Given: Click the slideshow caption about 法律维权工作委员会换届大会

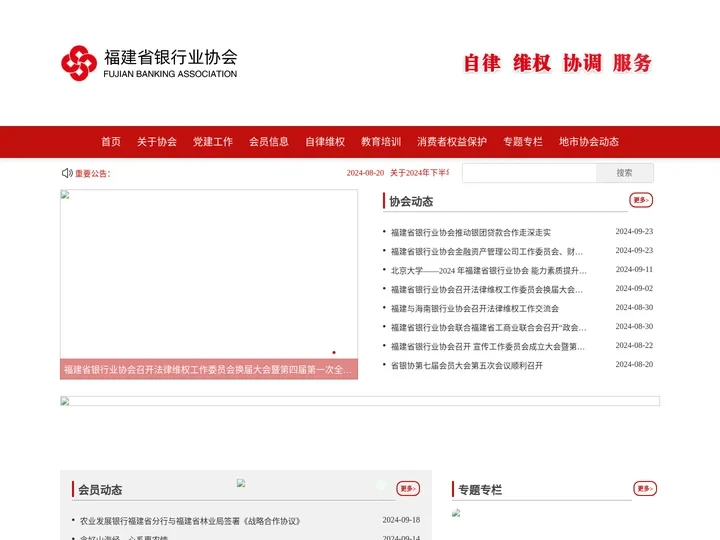Looking at the screenshot, I should click(208, 370).
